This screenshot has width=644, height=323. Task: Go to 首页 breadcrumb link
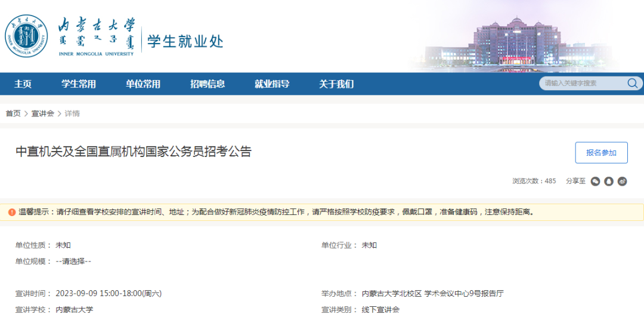[x=13, y=113]
